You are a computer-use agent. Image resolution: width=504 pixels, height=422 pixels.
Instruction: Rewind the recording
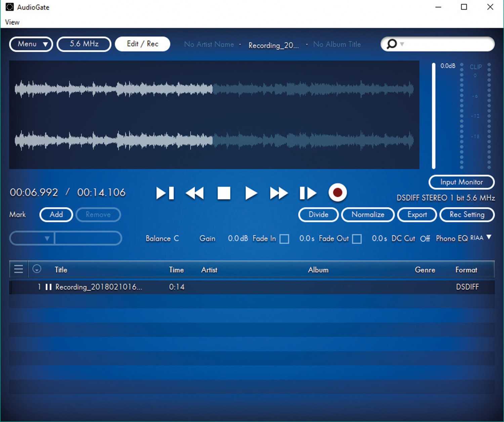pos(195,193)
